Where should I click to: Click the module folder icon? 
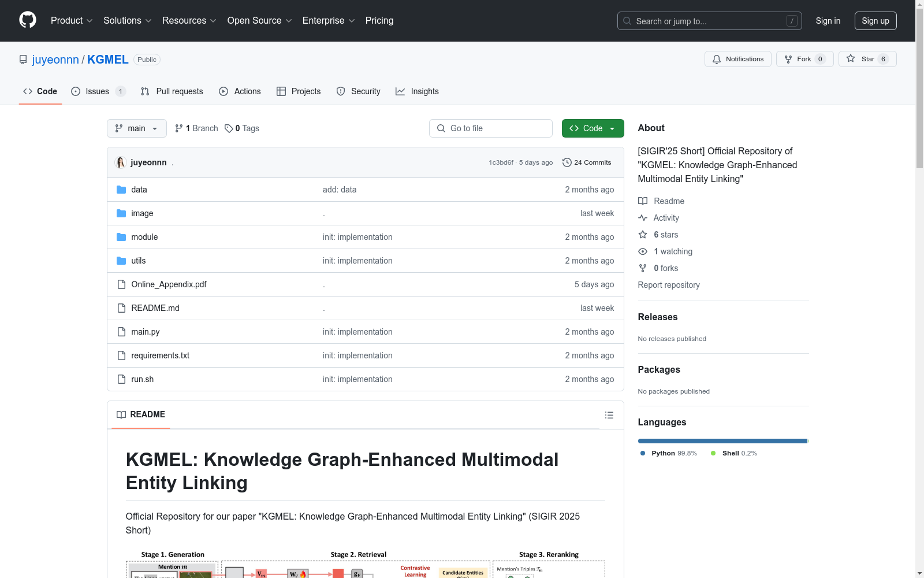tap(121, 237)
